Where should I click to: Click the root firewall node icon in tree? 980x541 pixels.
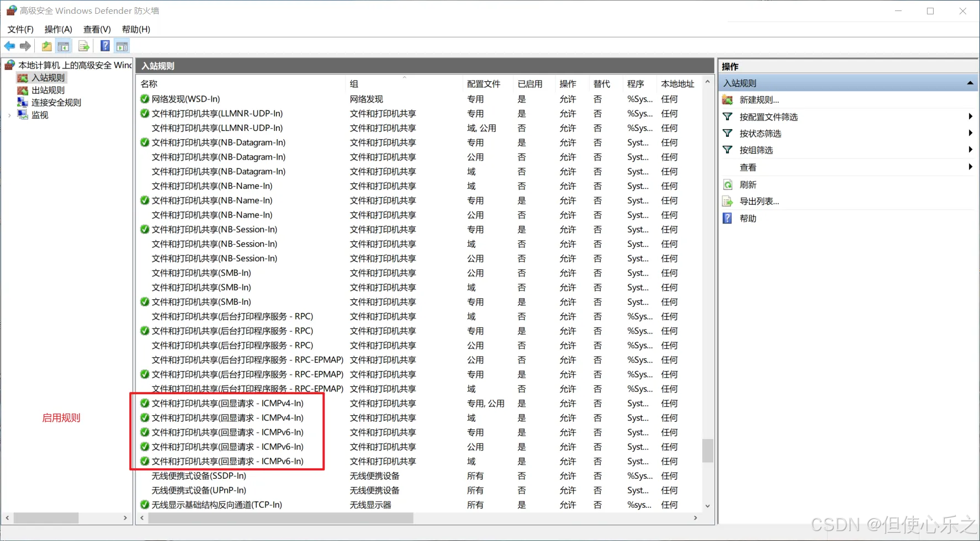pyautogui.click(x=10, y=65)
